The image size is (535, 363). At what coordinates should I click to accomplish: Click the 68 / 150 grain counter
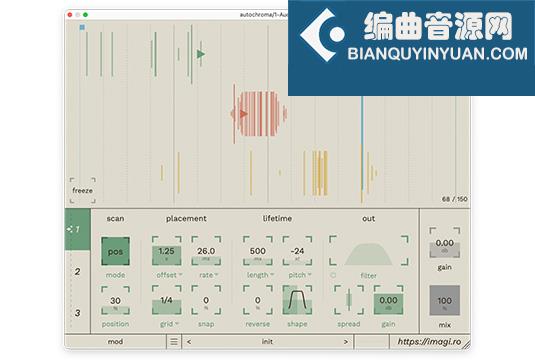[455, 199]
